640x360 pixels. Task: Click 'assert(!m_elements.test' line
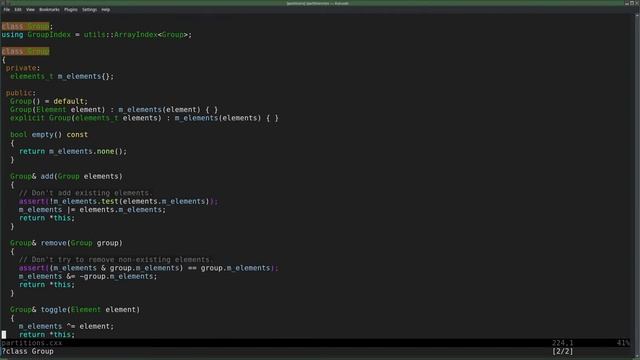point(118,201)
